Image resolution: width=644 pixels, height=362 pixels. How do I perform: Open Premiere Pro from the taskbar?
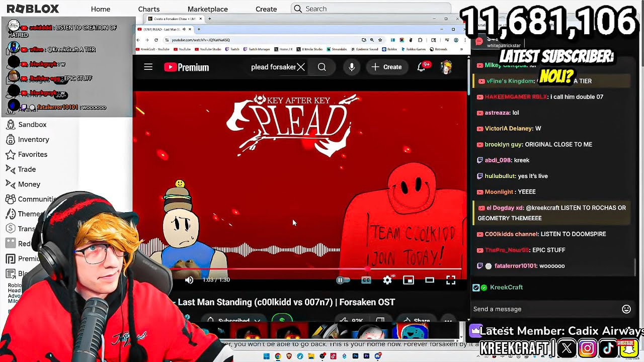tap(367, 356)
